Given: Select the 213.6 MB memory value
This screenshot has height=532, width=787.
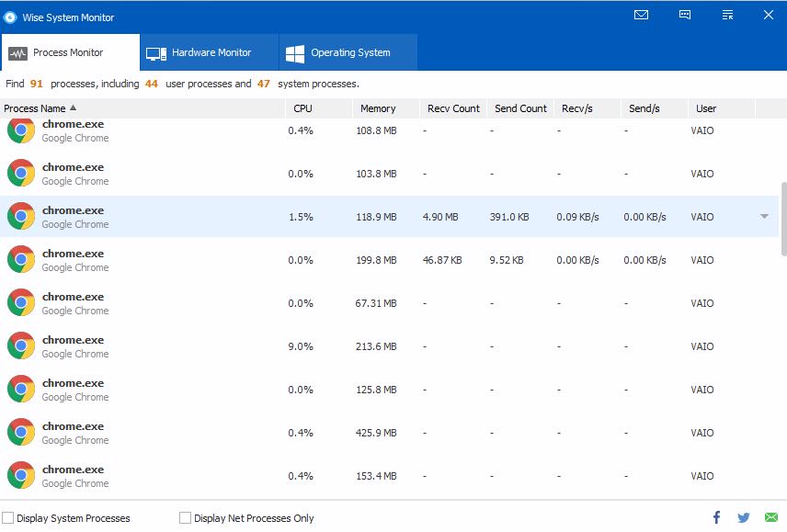Looking at the screenshot, I should [x=376, y=346].
